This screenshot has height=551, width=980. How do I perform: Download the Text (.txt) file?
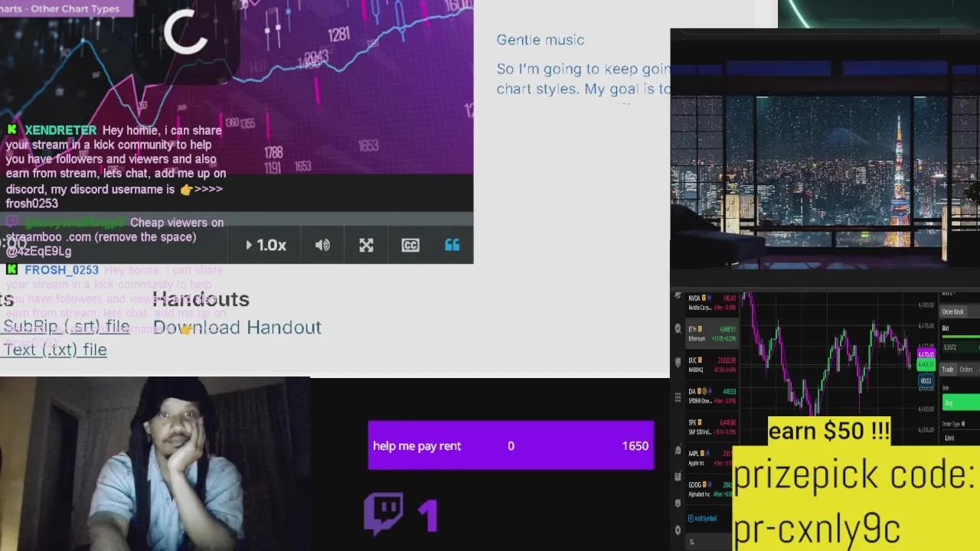click(54, 350)
